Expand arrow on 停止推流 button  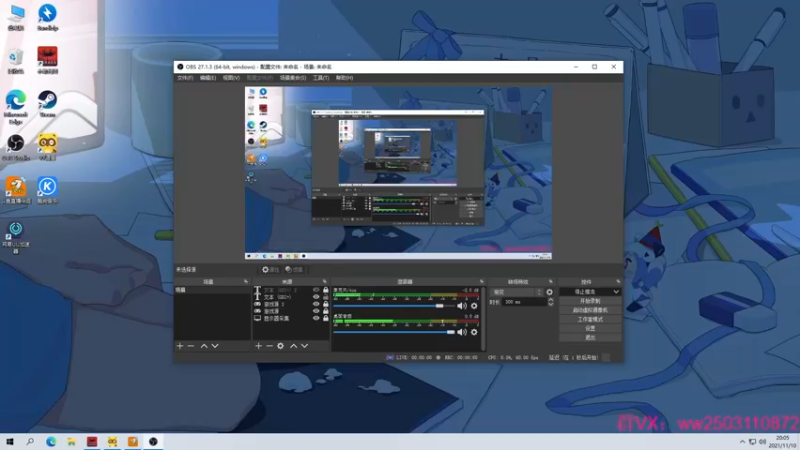pos(616,292)
